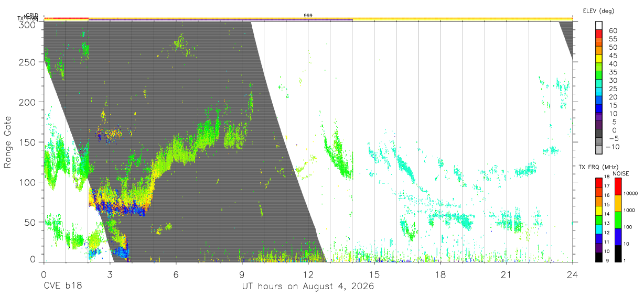Click the '60' label on ELEV scale
This screenshot has width=644, height=297.
point(613,30)
